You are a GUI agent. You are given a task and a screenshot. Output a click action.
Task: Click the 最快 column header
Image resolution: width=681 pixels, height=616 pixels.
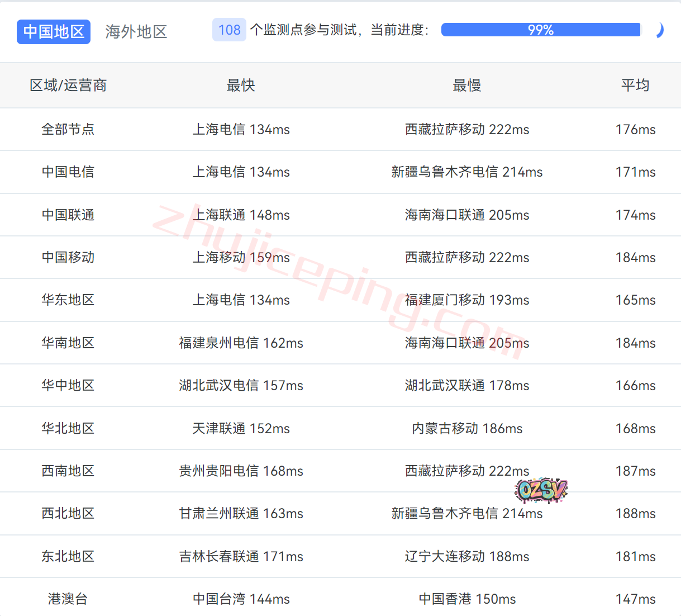(x=241, y=86)
